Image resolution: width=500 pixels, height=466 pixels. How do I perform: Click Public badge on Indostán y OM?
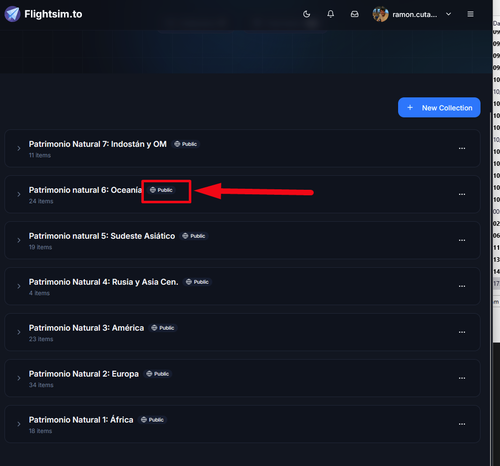186,144
